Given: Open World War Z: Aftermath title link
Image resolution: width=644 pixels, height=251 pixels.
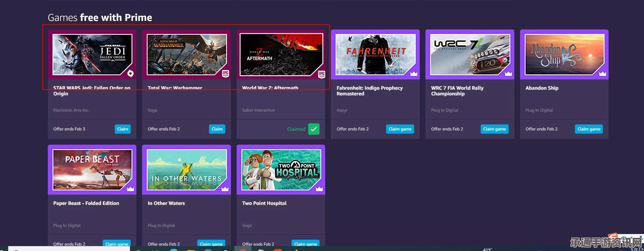Looking at the screenshot, I should (270, 88).
